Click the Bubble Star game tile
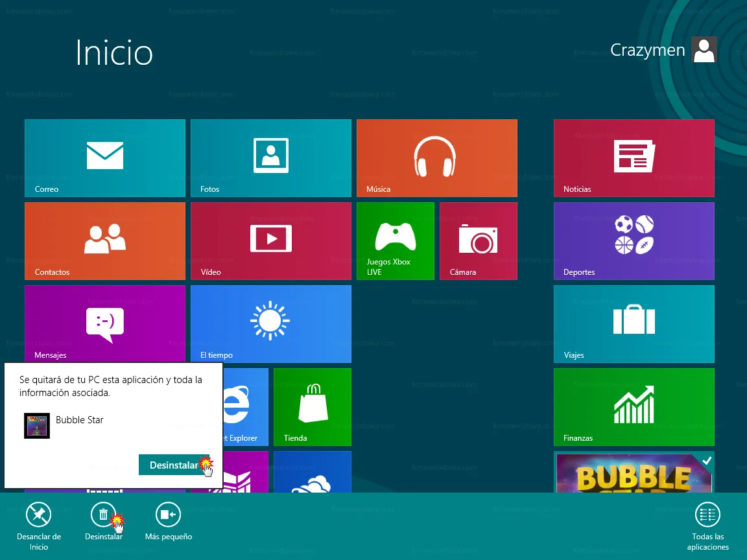Image resolution: width=747 pixels, height=560 pixels. (x=634, y=472)
